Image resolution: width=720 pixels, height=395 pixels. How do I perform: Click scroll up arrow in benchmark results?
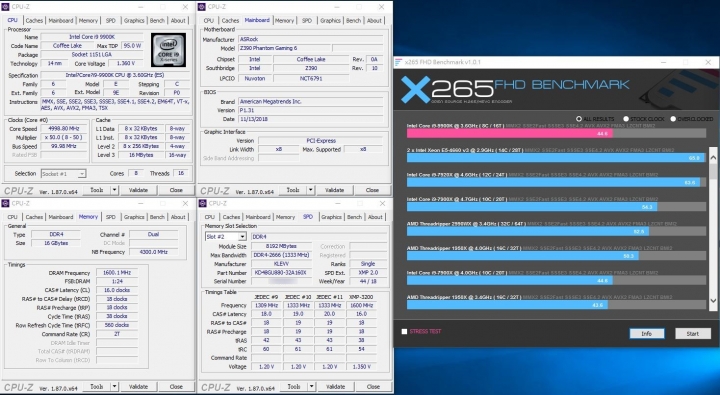click(x=713, y=158)
